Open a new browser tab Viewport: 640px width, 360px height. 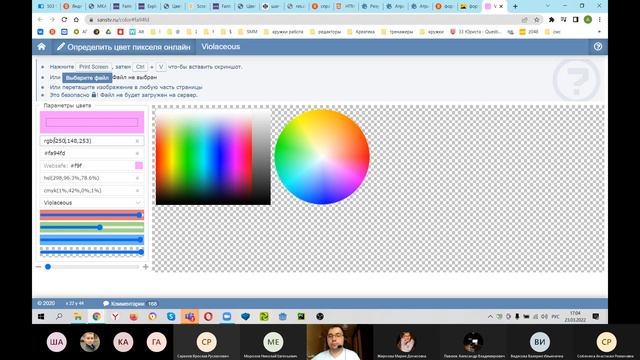515,6
